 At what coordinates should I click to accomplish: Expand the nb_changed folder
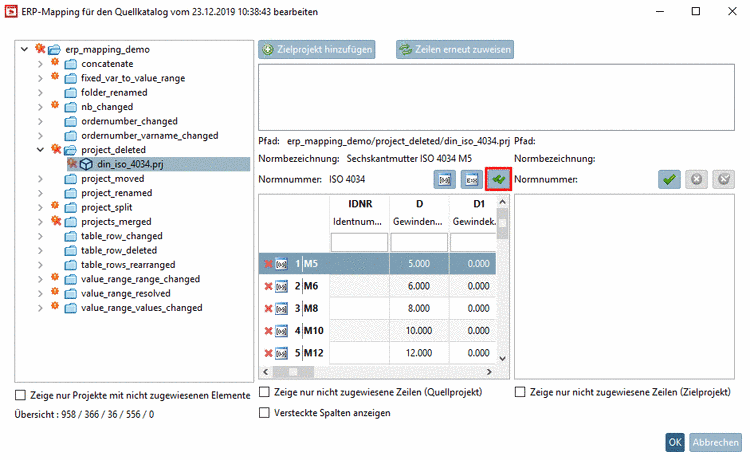point(40,107)
